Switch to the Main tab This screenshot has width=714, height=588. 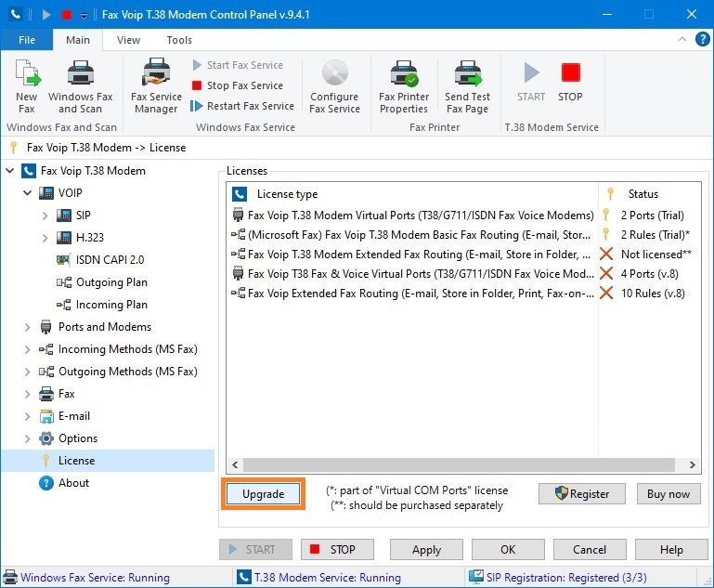(78, 40)
